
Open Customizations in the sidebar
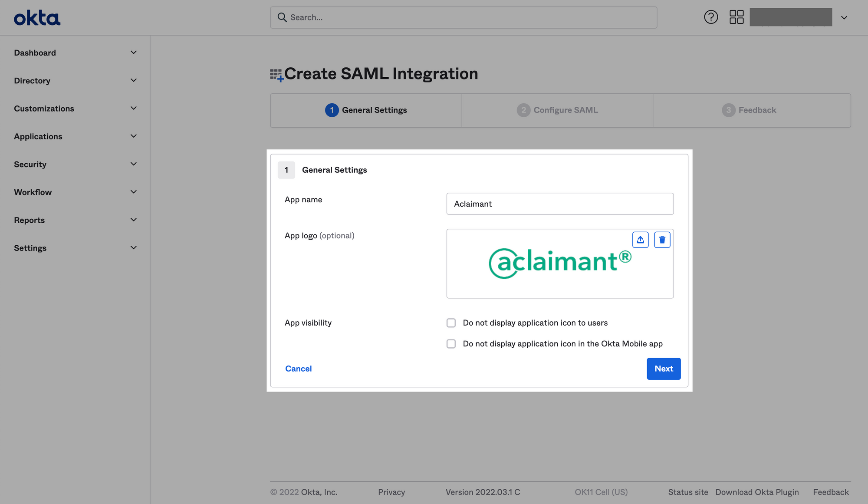point(44,109)
